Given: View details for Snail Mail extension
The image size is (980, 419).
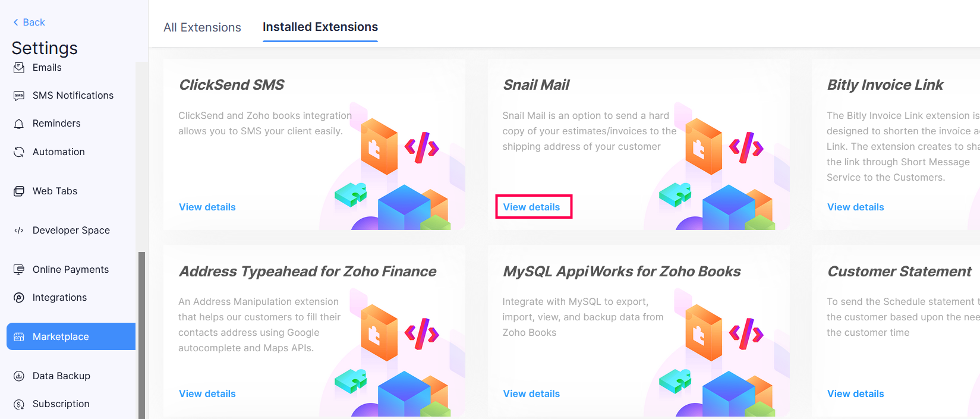Looking at the screenshot, I should click(531, 206).
